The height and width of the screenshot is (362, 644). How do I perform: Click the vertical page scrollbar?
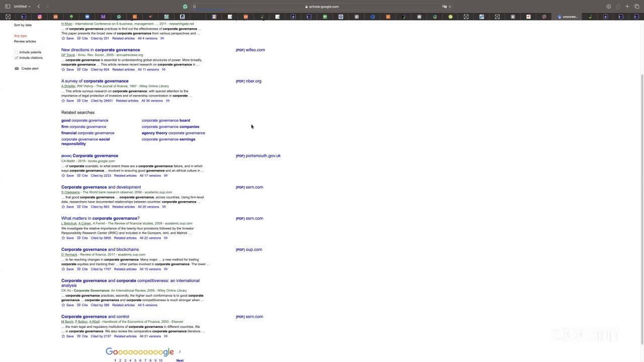641,209
